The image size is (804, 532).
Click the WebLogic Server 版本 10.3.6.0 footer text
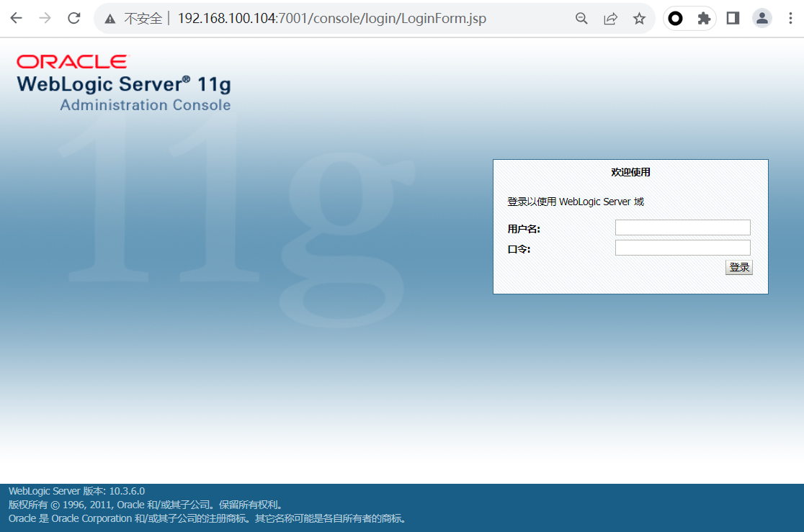[x=76, y=491]
